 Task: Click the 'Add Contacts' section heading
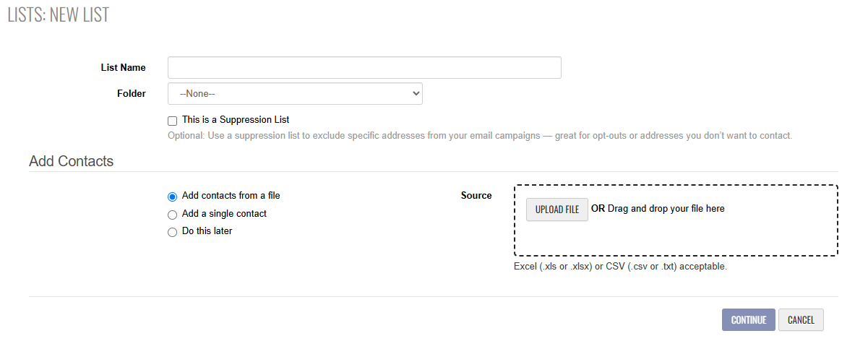[72, 161]
